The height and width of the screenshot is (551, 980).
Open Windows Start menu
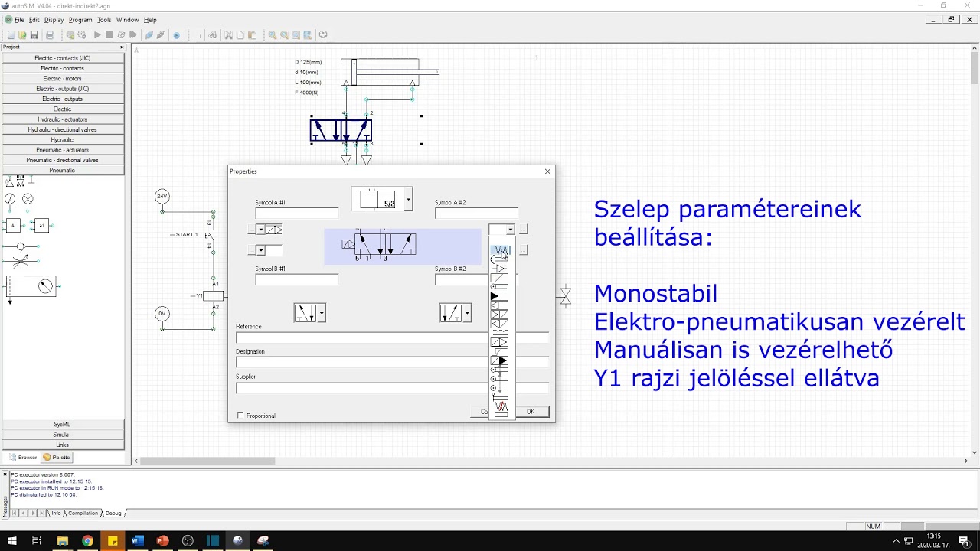point(12,541)
